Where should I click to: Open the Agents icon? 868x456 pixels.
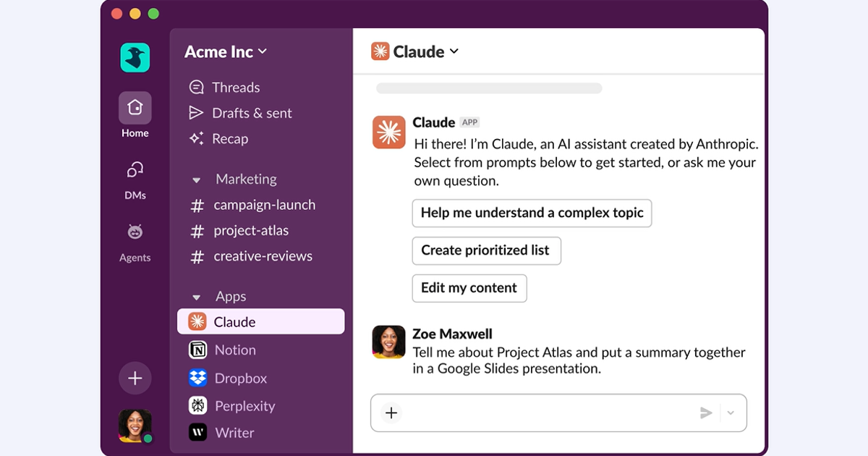tap(135, 232)
